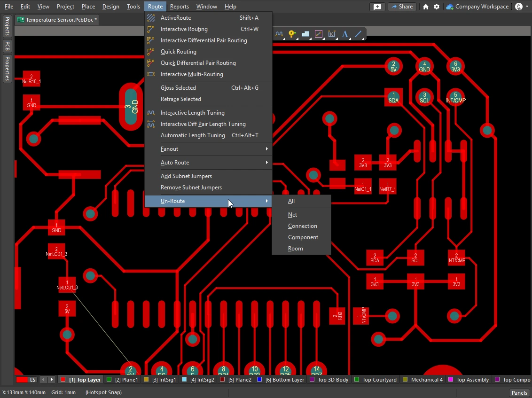
Task: Click the red current layer color swatch
Action: point(22,380)
